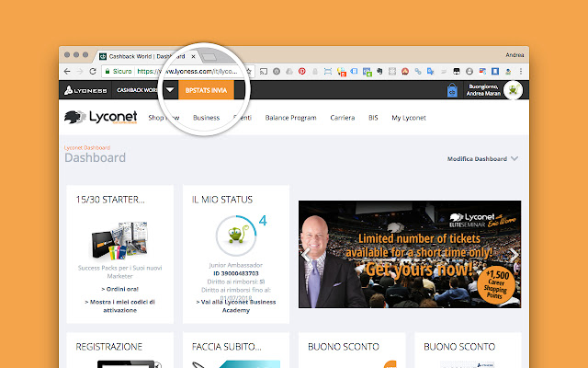
Task: Click the extension icon with the green badge
Action: (367, 72)
